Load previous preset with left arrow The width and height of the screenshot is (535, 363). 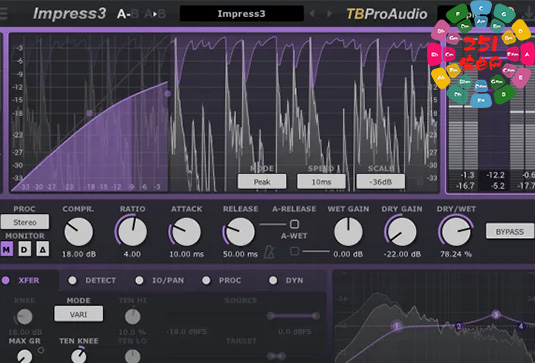pos(312,14)
